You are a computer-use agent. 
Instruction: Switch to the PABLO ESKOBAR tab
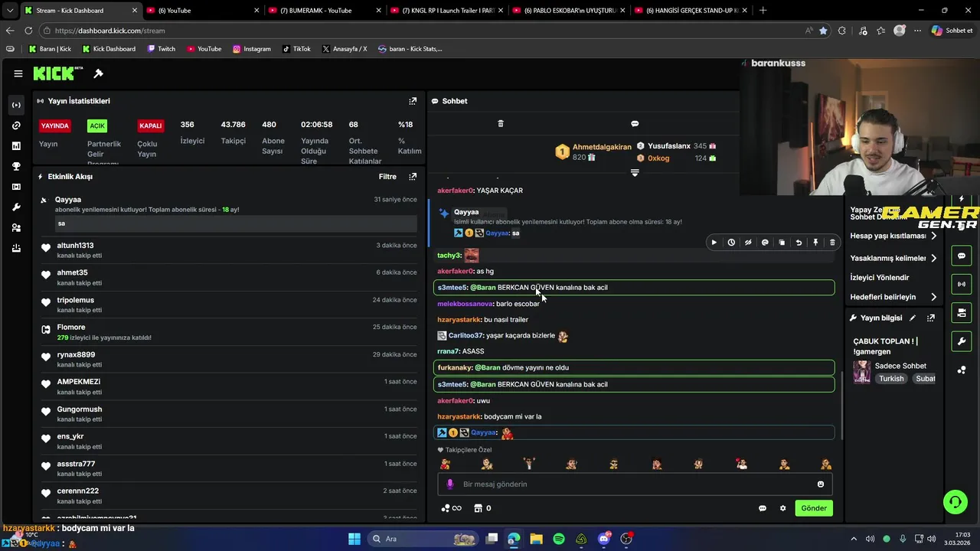pos(568,11)
